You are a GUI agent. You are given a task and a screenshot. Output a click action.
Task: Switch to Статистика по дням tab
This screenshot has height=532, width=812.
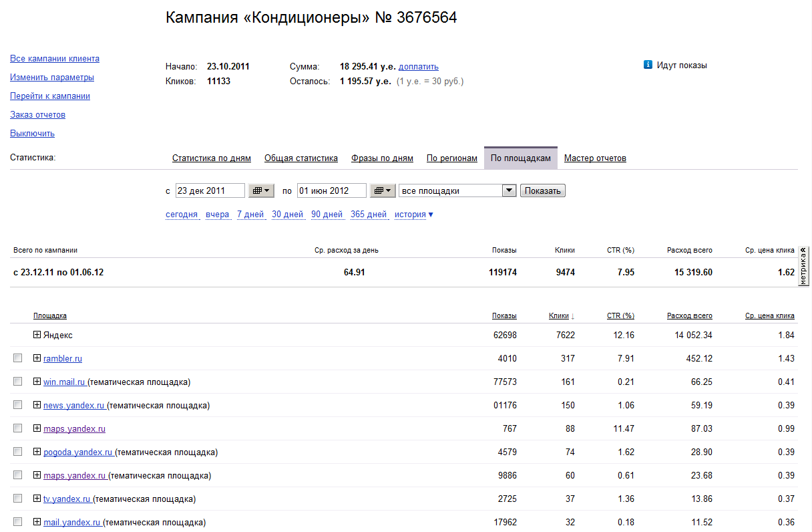tap(212, 158)
